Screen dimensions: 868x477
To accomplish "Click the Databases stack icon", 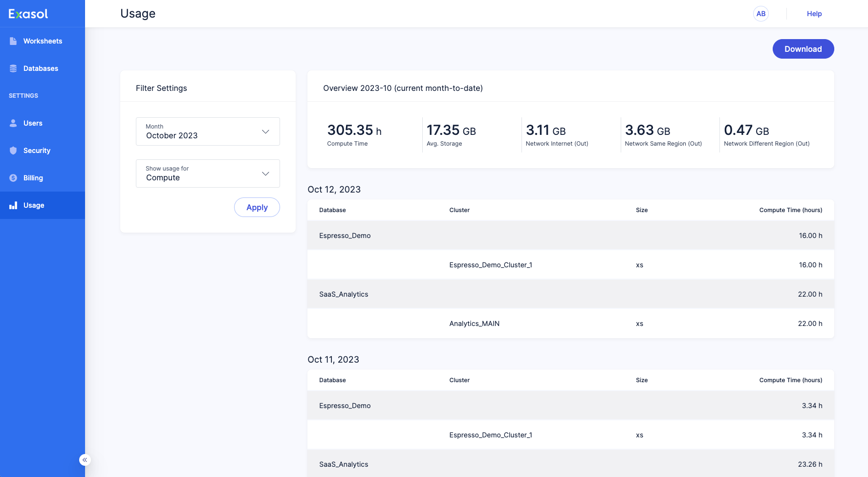I will click(x=13, y=68).
